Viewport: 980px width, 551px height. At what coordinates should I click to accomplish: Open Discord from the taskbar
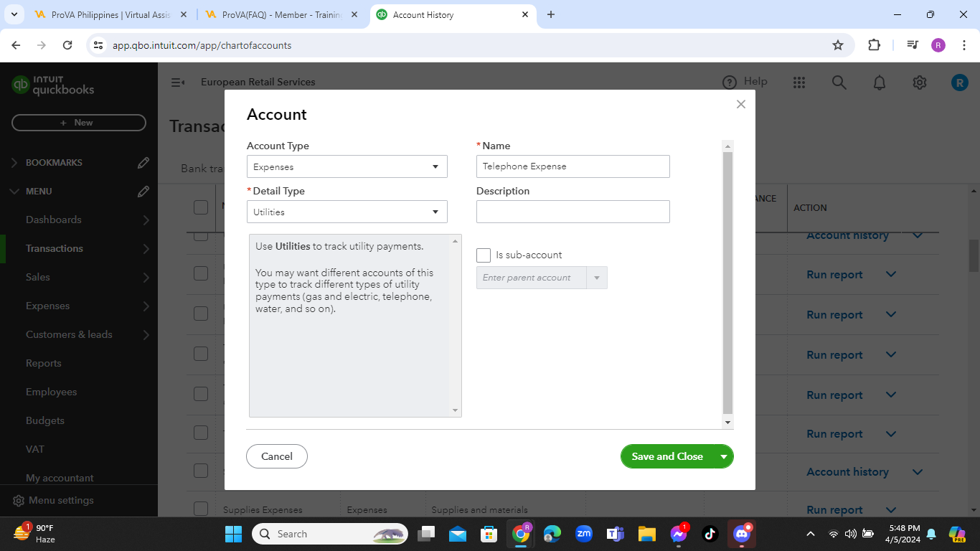pos(742,534)
